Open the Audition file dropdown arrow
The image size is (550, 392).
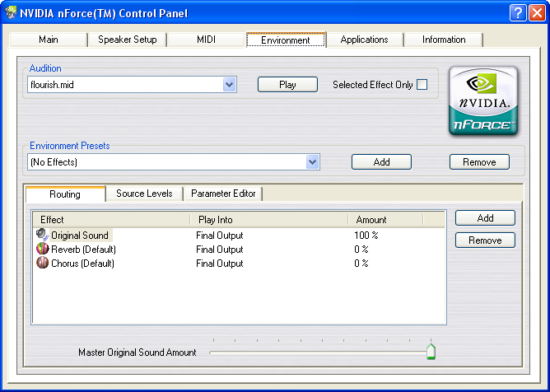click(230, 85)
